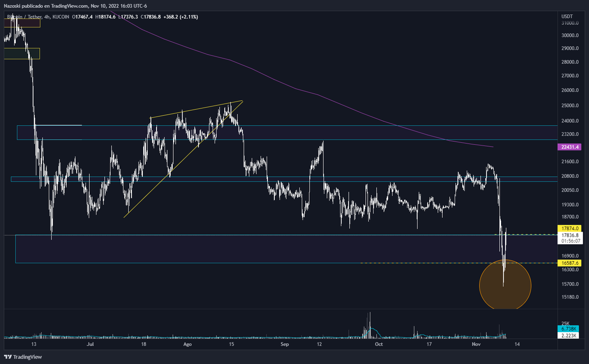
Task: Click the low value L17376.3
Action: 128,17
